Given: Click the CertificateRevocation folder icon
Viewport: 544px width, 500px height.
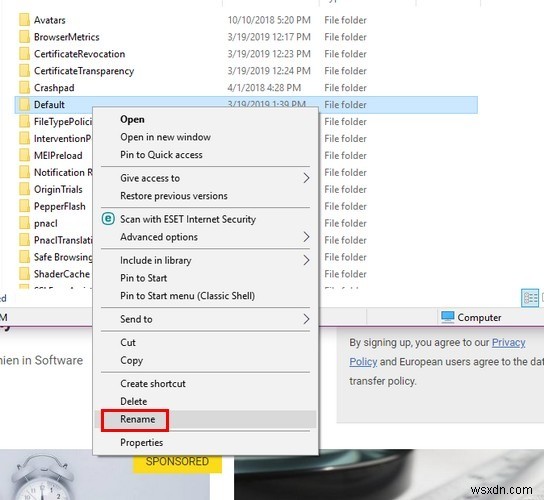Looking at the screenshot, I should tap(24, 54).
